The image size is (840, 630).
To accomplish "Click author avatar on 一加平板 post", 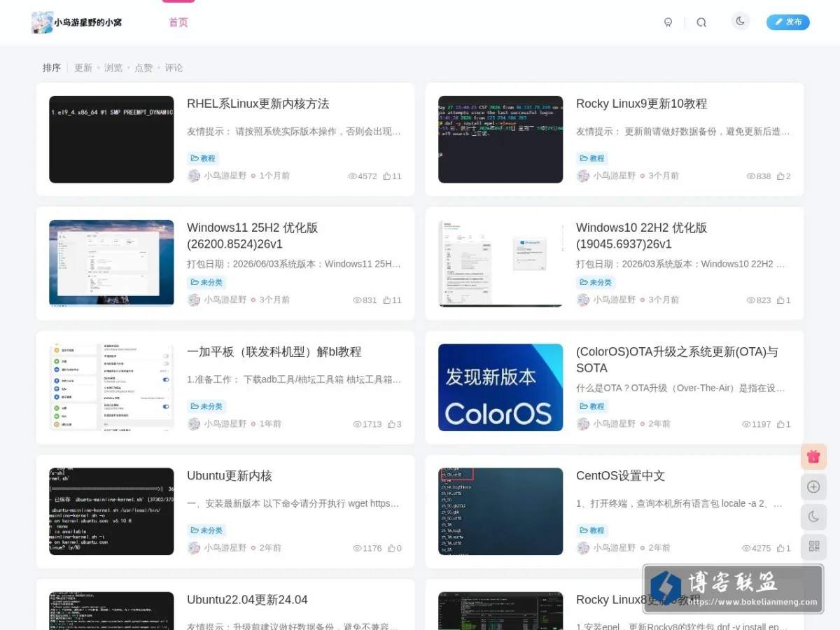I will (194, 423).
